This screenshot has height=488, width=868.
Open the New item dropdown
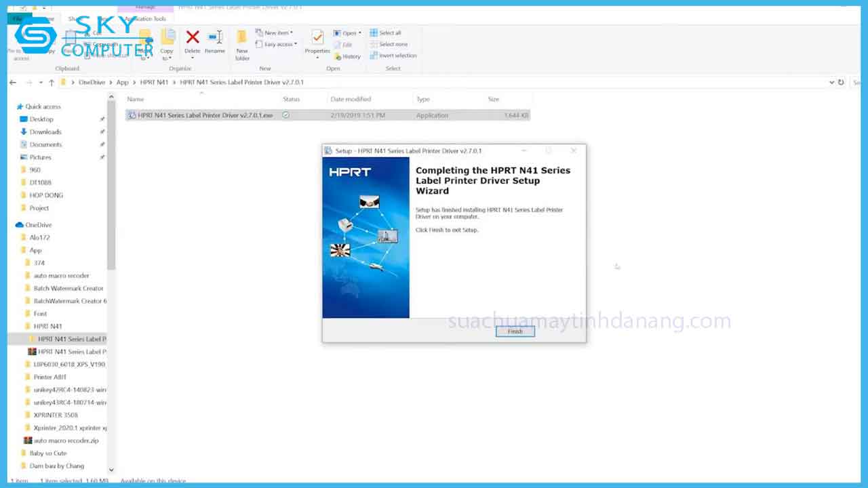pyautogui.click(x=275, y=33)
